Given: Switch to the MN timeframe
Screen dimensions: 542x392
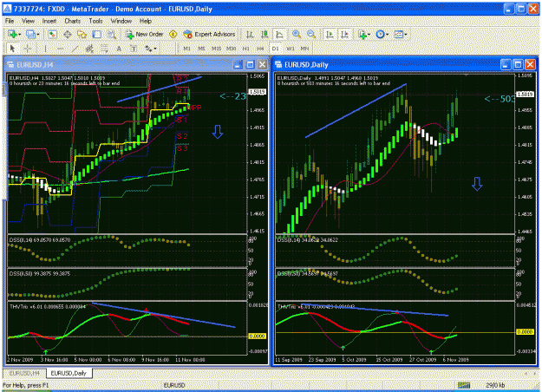Looking at the screenshot, I should 304,49.
